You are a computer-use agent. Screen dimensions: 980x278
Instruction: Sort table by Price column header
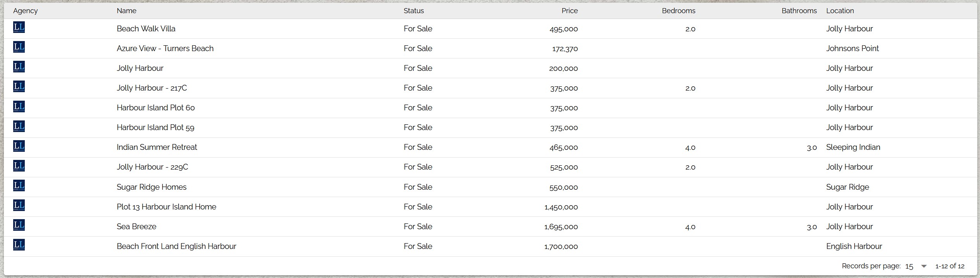[569, 11]
